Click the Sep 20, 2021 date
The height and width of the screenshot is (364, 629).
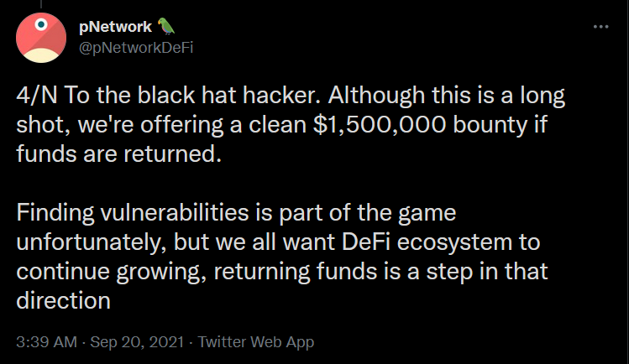coord(137,342)
